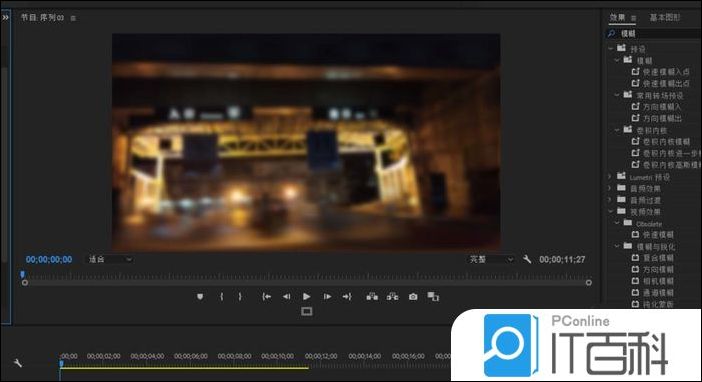Image resolution: width=702 pixels, height=382 pixels.
Task: Collapse the 常用转场预设 folder chevron
Action: click(x=618, y=95)
